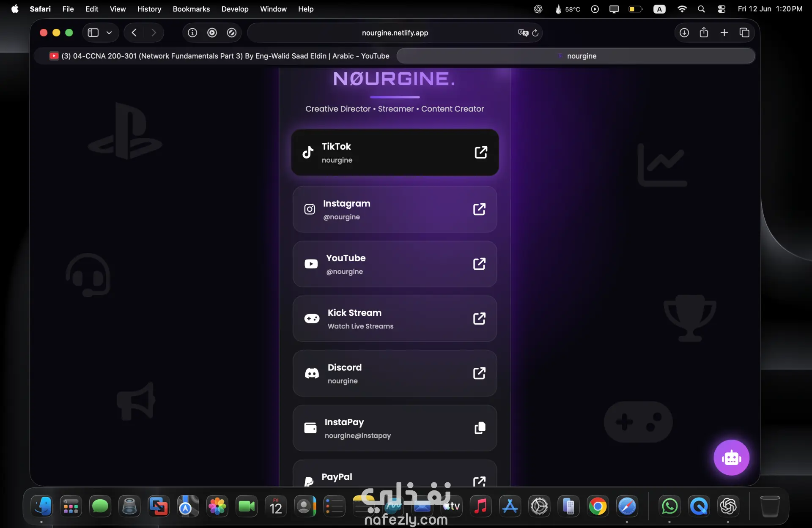Open the Instagram @nourgine link card
812x528 pixels.
pyautogui.click(x=395, y=209)
